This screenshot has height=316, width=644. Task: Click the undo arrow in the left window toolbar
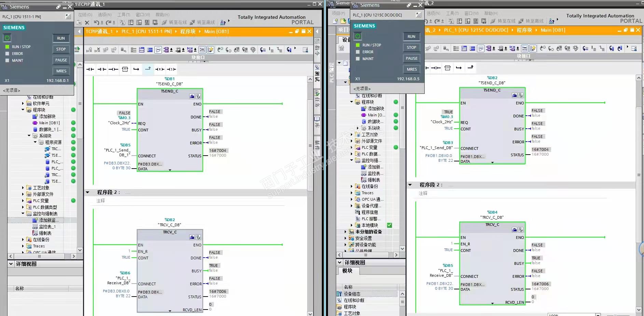coord(97,23)
